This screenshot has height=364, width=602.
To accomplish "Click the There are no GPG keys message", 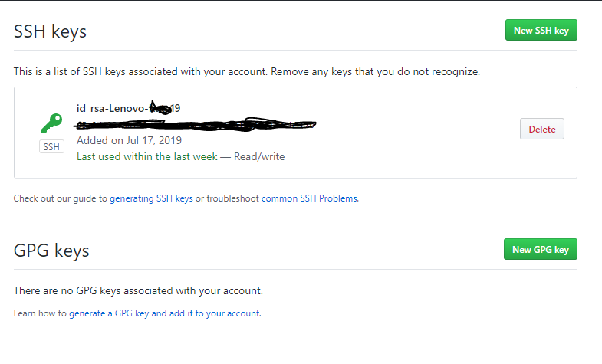I will tap(138, 291).
